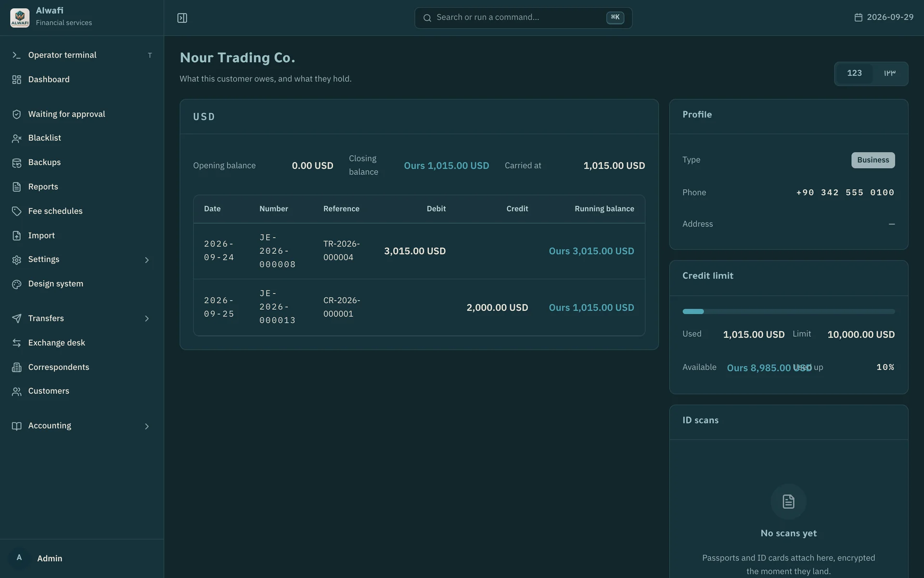
Task: Click the Running balance column header
Action: pyautogui.click(x=604, y=209)
